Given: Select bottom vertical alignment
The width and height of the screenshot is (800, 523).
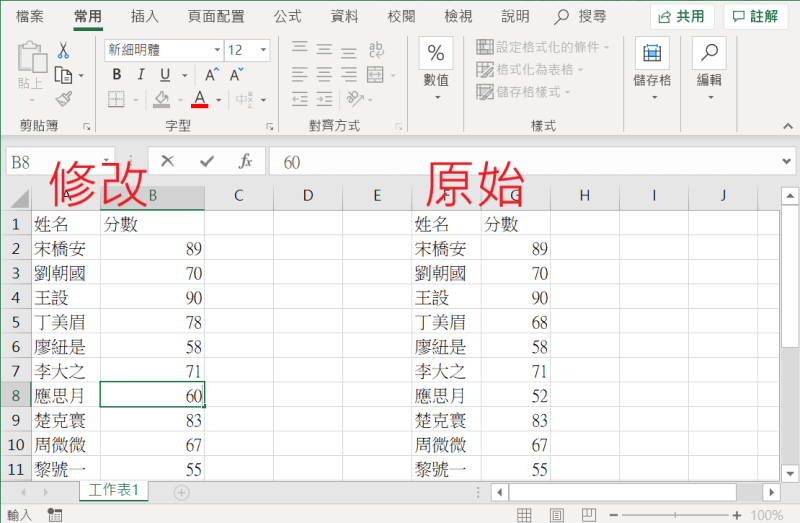Looking at the screenshot, I should [349, 52].
